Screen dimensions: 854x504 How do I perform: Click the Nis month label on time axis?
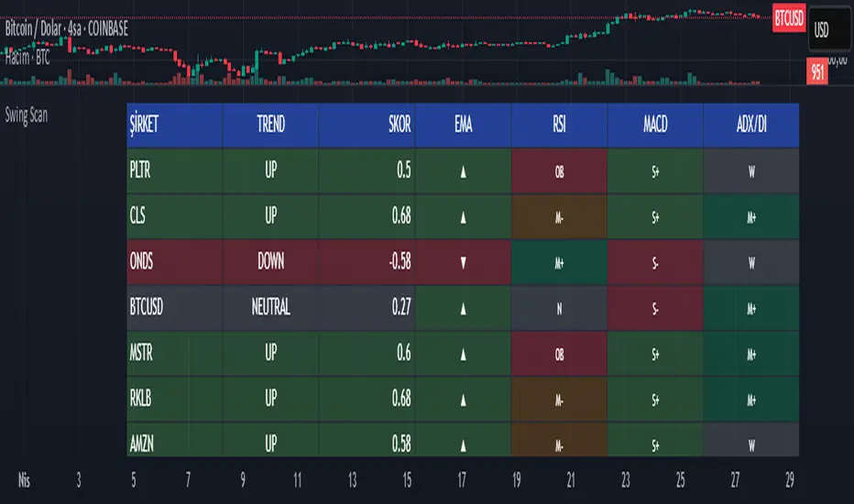[24, 480]
